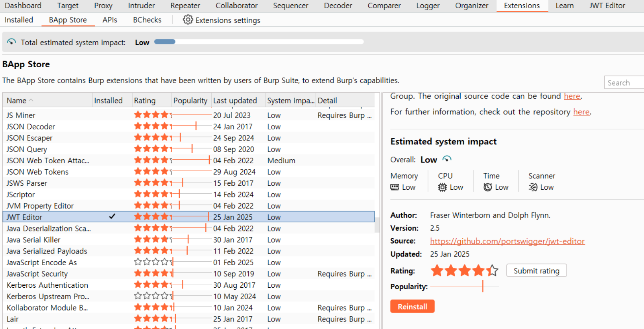This screenshot has height=329, width=644.
Task: Select the Java Serialized Payloads row
Action: 188,251
